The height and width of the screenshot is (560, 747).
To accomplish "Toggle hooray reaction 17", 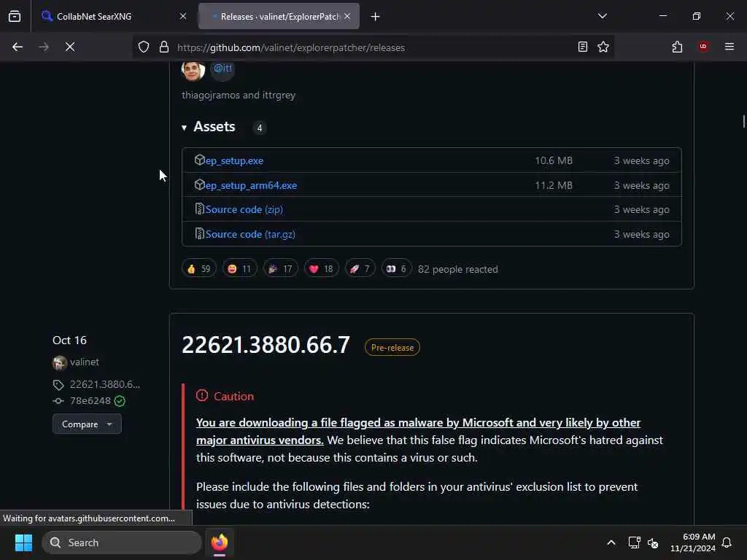I will pyautogui.click(x=281, y=269).
